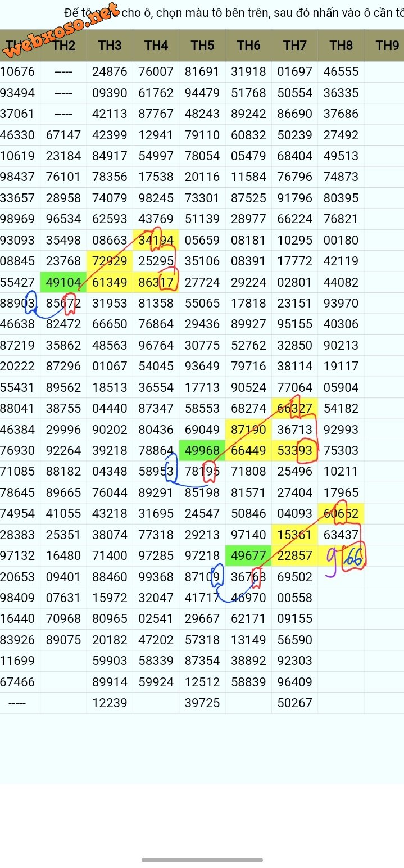Click the TH4 column header

156,46
